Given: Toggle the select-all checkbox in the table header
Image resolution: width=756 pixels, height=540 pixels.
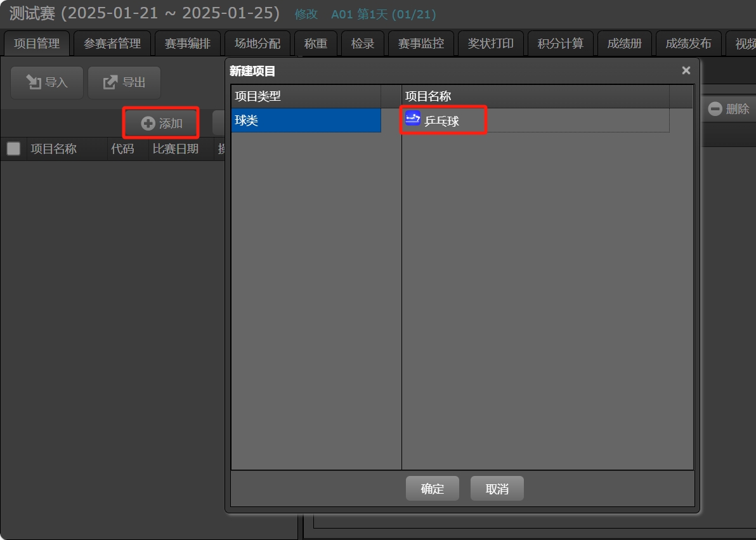Looking at the screenshot, I should click(13, 148).
